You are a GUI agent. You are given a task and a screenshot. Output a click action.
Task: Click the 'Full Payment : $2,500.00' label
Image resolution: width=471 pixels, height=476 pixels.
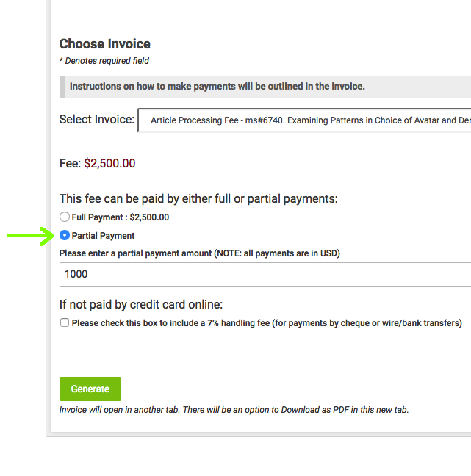coord(121,217)
